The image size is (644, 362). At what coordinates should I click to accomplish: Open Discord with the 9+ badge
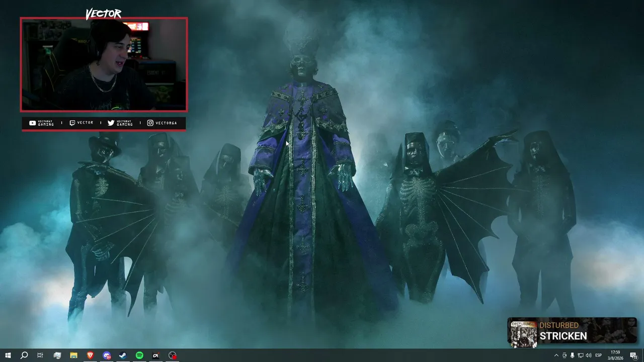click(x=107, y=355)
